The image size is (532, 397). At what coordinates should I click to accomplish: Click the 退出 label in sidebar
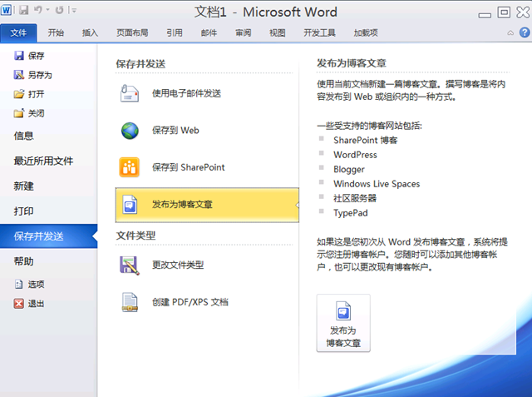coord(37,304)
